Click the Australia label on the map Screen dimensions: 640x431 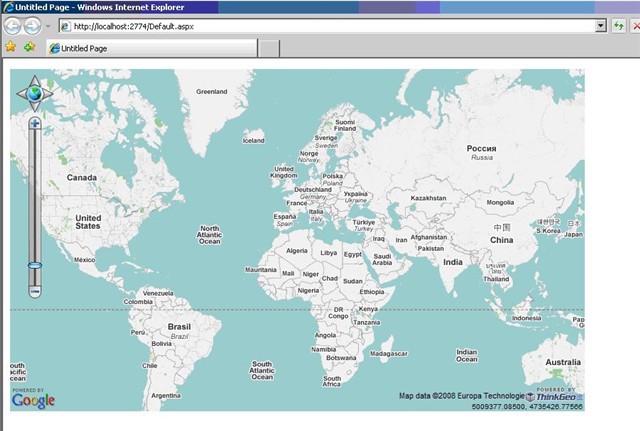[563, 362]
